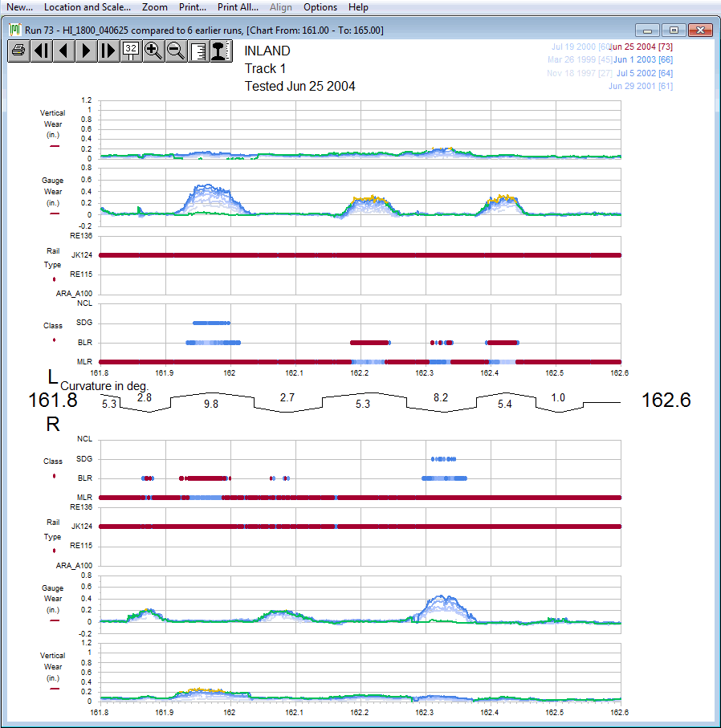Jump to first chart with skip-back arrow

point(42,51)
